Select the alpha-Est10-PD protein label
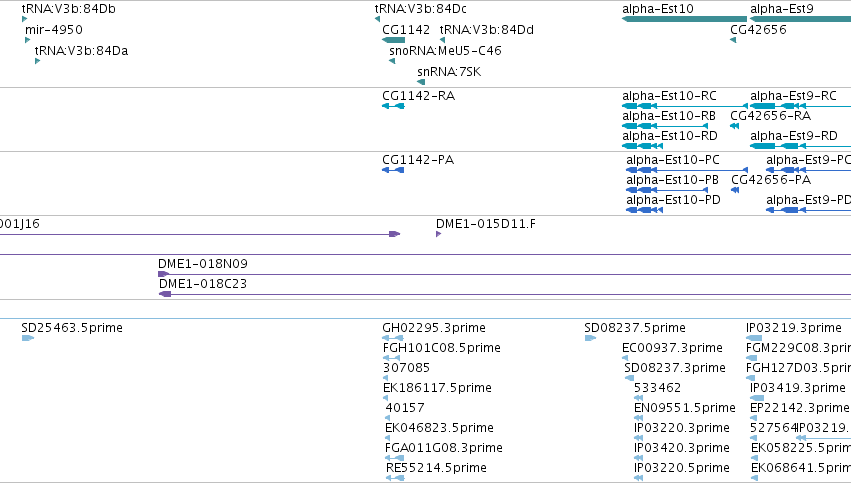This screenshot has height=483, width=851. pyautogui.click(x=674, y=200)
